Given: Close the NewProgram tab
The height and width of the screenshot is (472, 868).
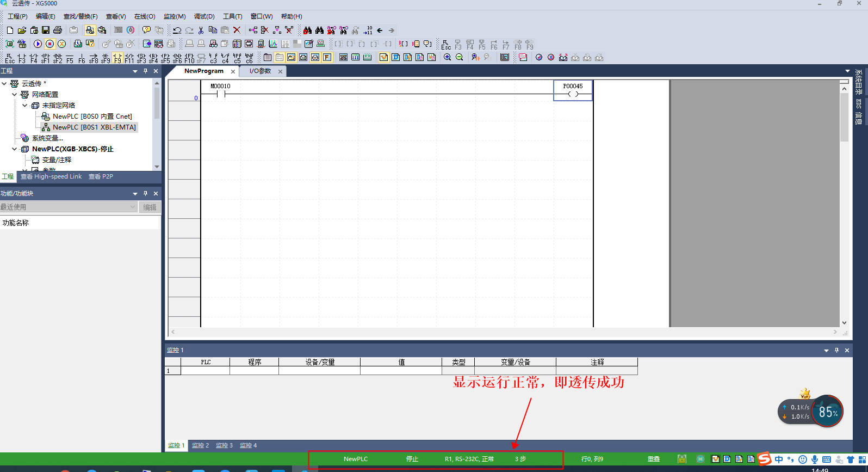Looking at the screenshot, I should (x=233, y=71).
